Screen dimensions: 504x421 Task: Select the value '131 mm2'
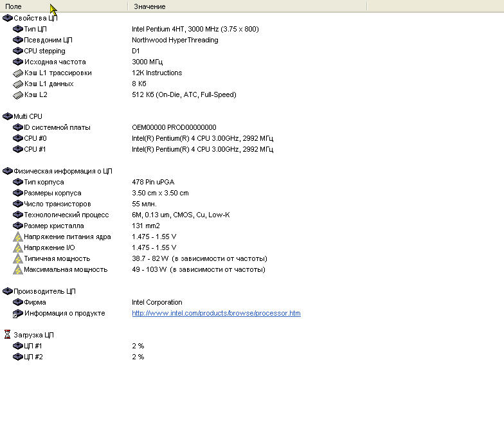(145, 226)
